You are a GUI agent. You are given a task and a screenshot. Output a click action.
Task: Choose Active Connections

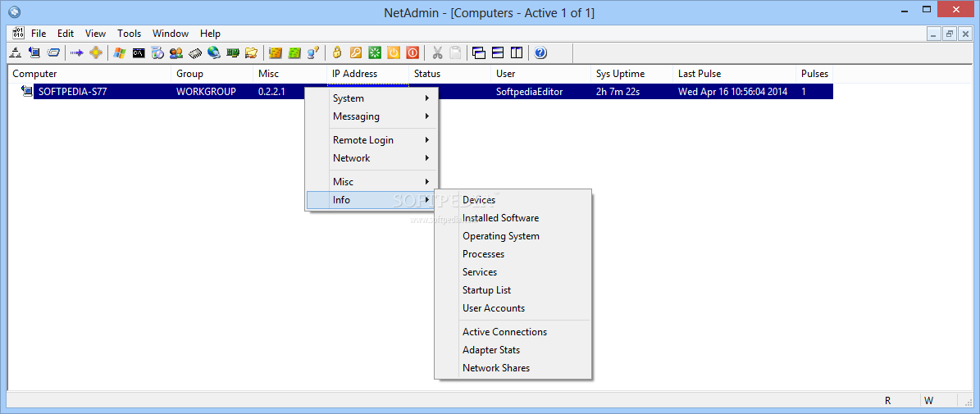click(x=513, y=332)
